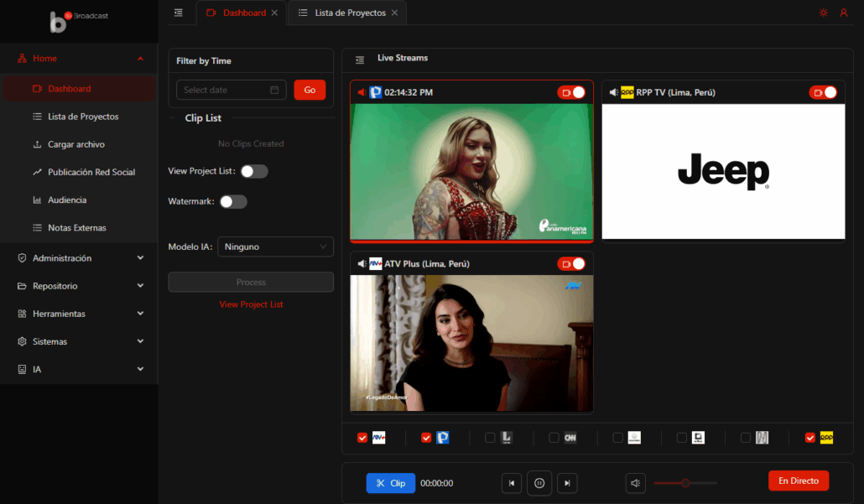This screenshot has height=504, width=864.
Task: Toggle the View Project List switch
Action: click(254, 171)
